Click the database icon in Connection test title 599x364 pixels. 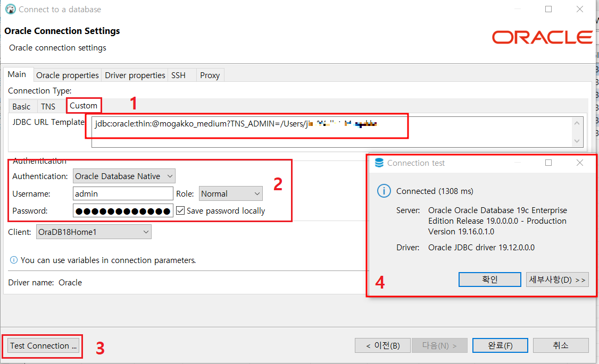[x=379, y=163]
